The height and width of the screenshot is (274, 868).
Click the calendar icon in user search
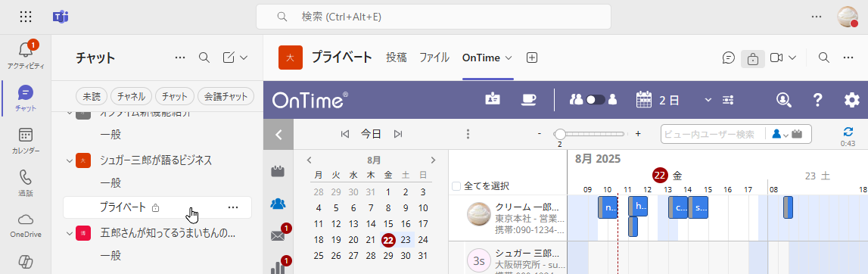coord(797,134)
